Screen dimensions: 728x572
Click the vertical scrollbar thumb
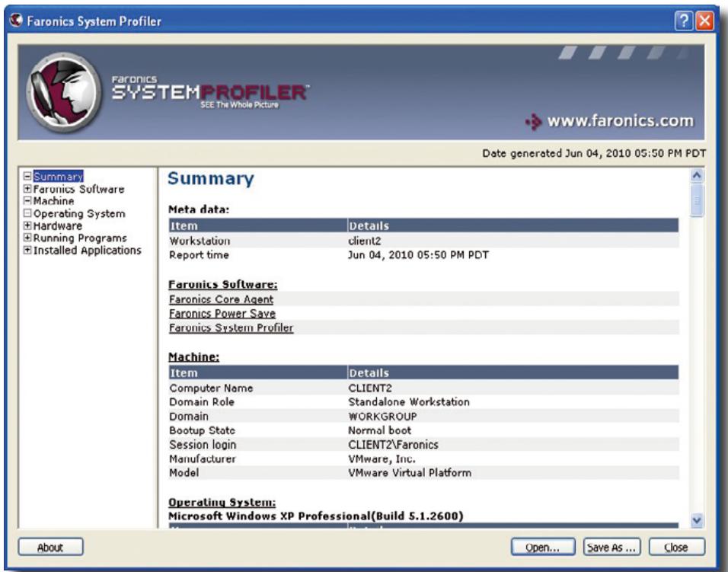697,200
